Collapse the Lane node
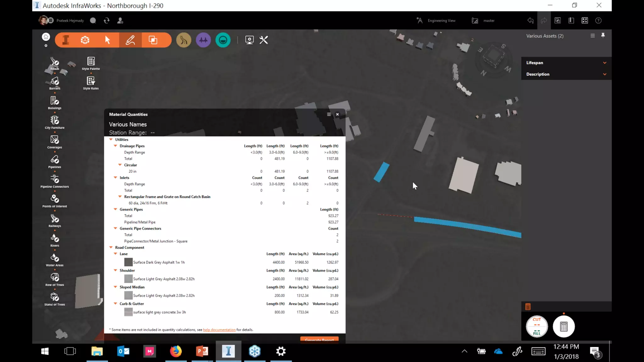 pyautogui.click(x=115, y=254)
